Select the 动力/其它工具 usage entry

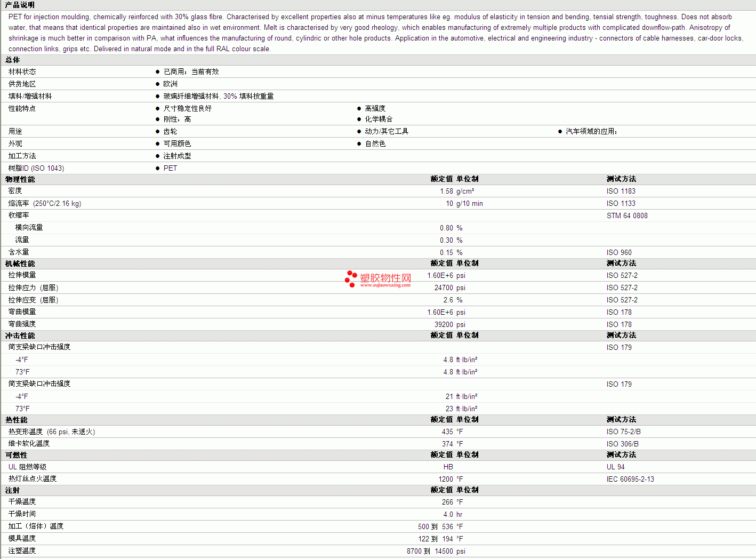click(387, 131)
